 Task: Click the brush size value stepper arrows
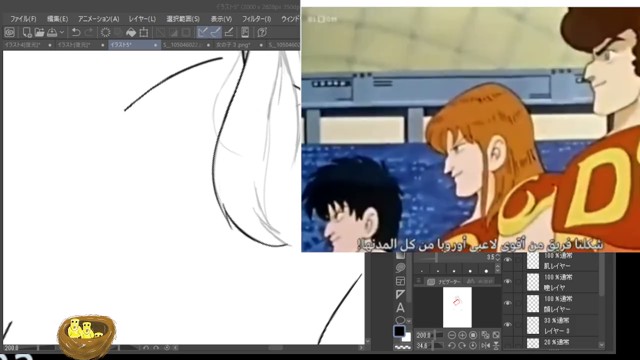click(497, 258)
